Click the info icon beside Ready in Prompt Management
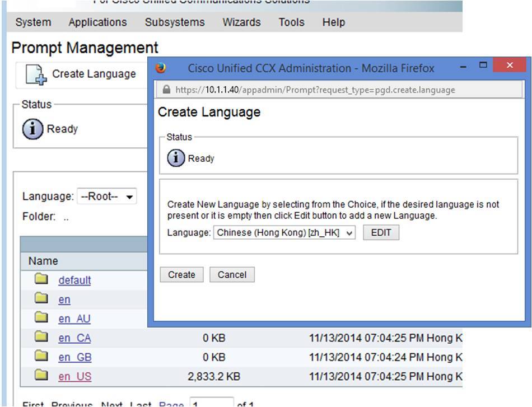Screen dimensions: 532x407 click(32, 129)
